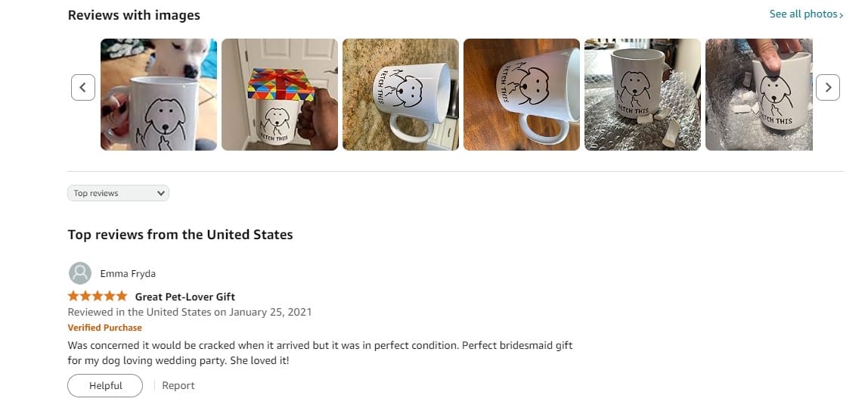The height and width of the screenshot is (414, 868).
Task: Open reviewer name Emma Fryda
Action: tap(128, 273)
